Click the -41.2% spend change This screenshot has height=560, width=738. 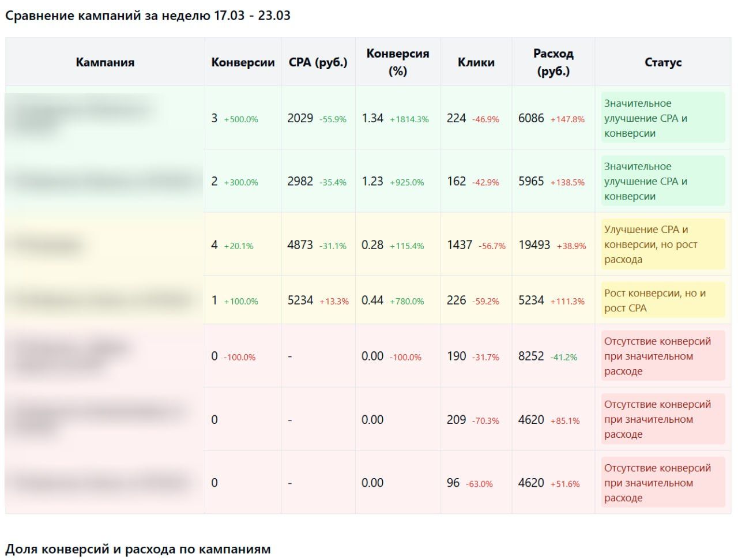[x=564, y=358]
